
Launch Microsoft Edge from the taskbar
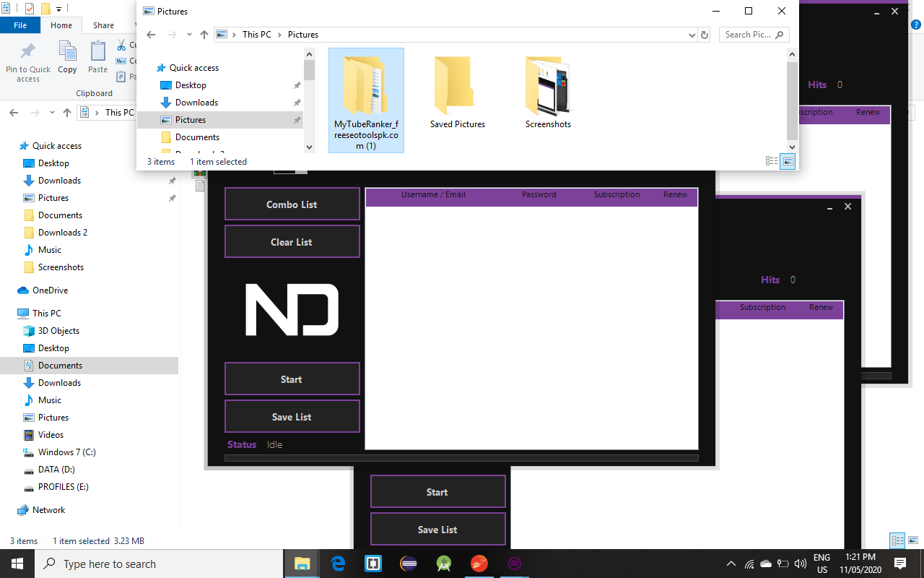tap(338, 564)
